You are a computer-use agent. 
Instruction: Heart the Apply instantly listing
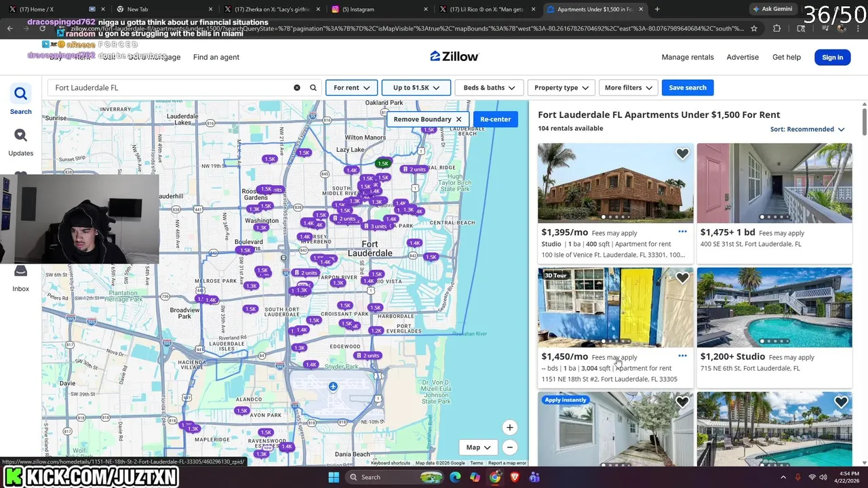pyautogui.click(x=682, y=402)
